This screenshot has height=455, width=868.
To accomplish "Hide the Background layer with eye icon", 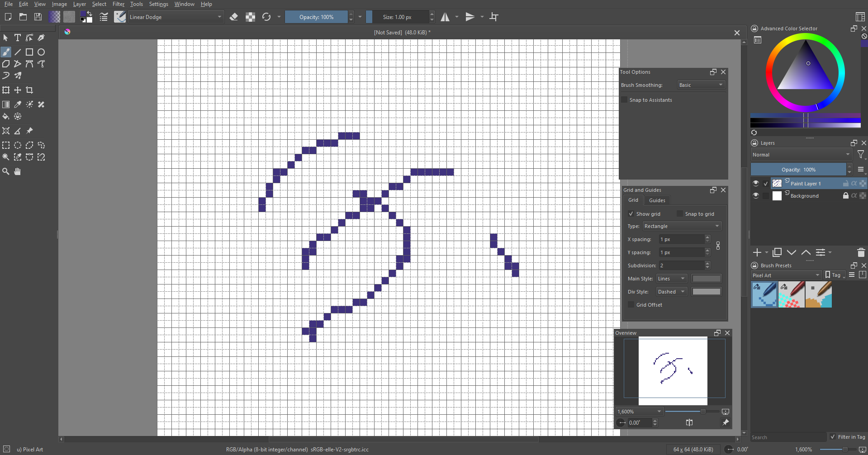I will pyautogui.click(x=755, y=196).
